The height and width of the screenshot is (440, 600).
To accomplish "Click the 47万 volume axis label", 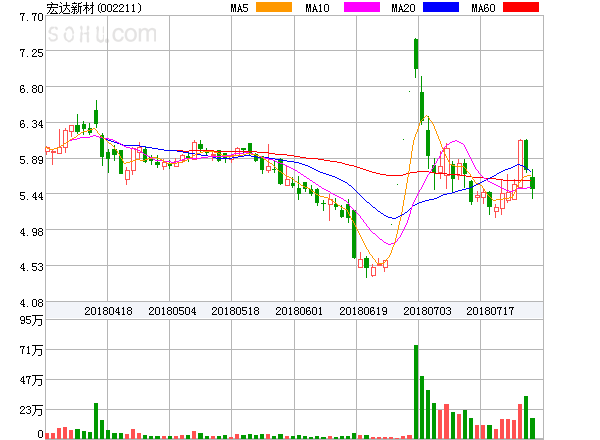I will tap(31, 380).
